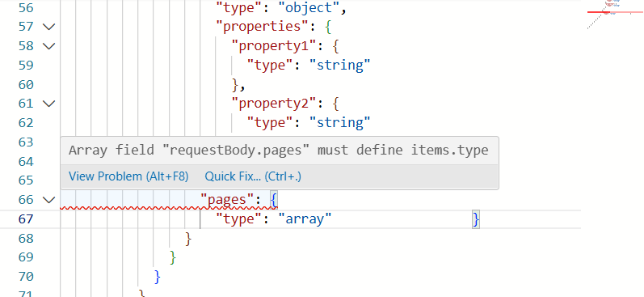
Task: Click the "type" key on line 56
Action: 239,7
